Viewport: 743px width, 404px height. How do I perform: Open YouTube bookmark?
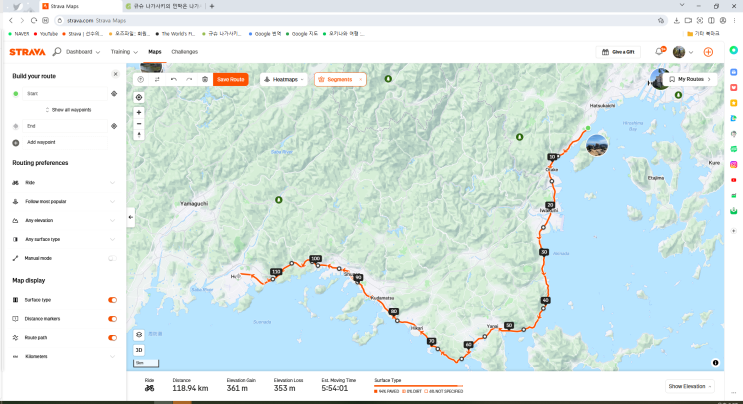tap(45, 34)
